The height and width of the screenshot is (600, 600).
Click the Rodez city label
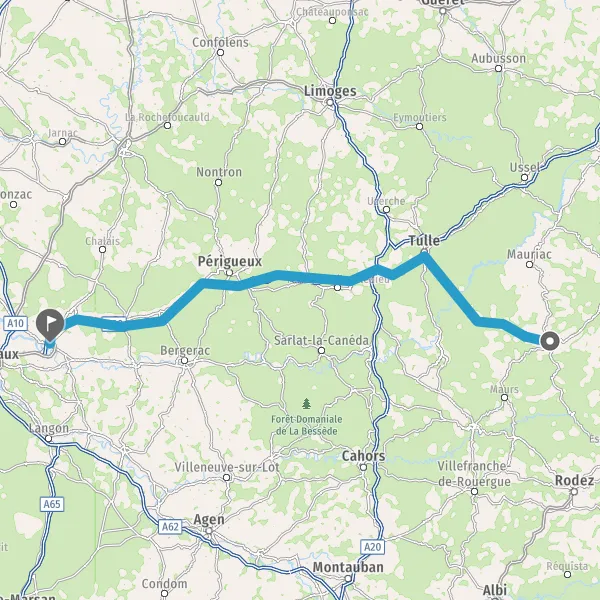tap(574, 481)
